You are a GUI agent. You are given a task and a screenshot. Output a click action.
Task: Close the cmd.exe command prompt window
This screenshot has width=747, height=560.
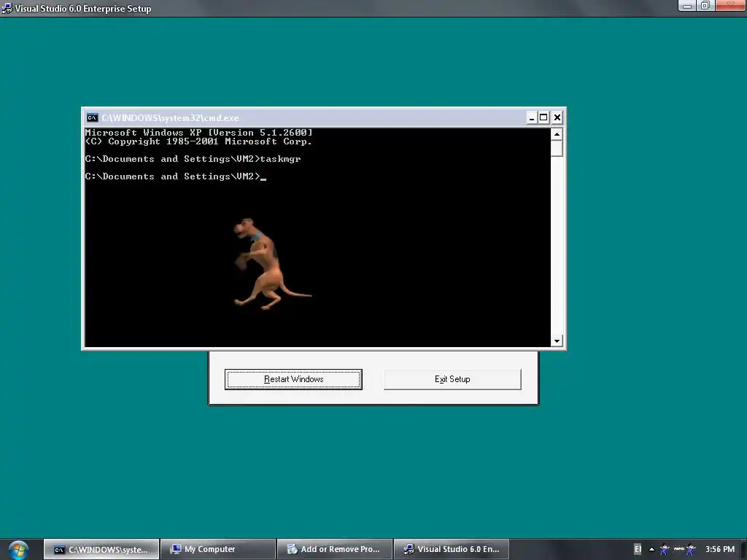557,117
